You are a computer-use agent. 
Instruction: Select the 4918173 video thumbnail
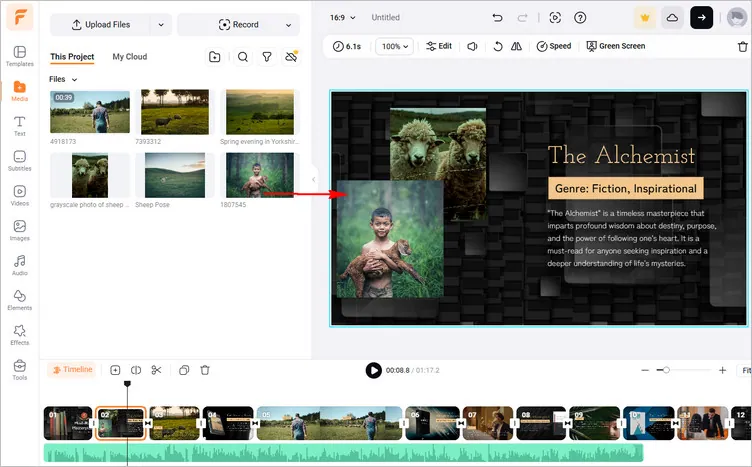[90, 112]
